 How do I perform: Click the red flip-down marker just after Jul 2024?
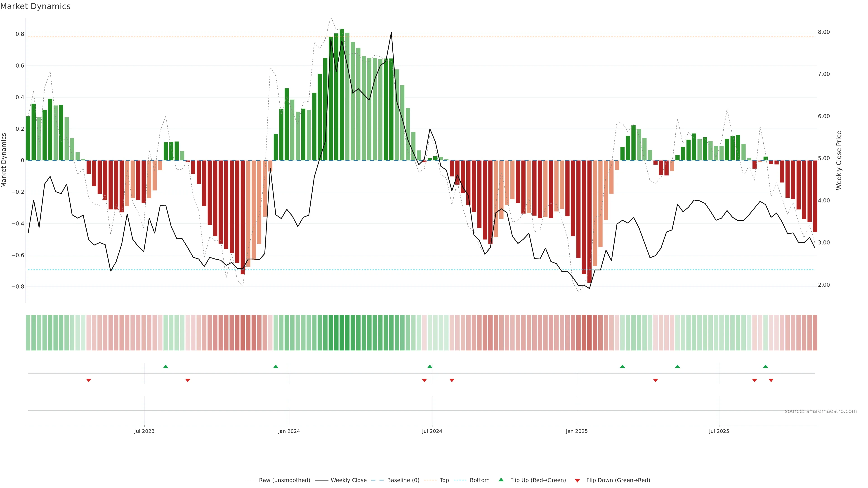click(452, 380)
